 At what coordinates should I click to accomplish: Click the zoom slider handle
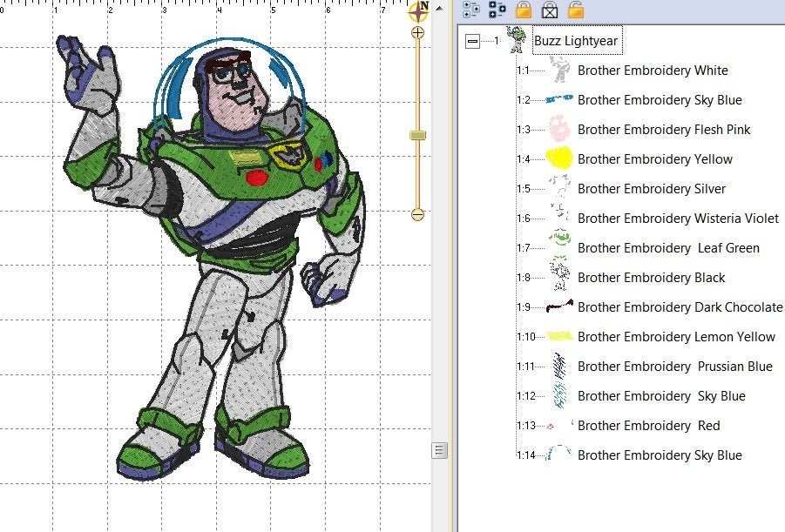click(417, 135)
